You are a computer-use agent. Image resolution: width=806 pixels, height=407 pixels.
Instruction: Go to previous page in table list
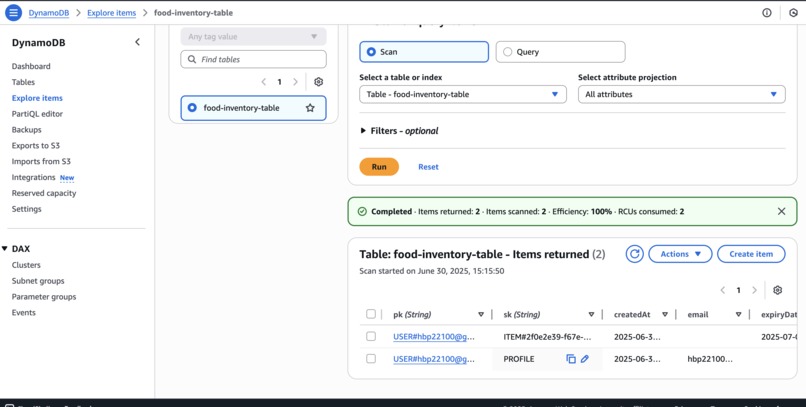click(x=264, y=82)
